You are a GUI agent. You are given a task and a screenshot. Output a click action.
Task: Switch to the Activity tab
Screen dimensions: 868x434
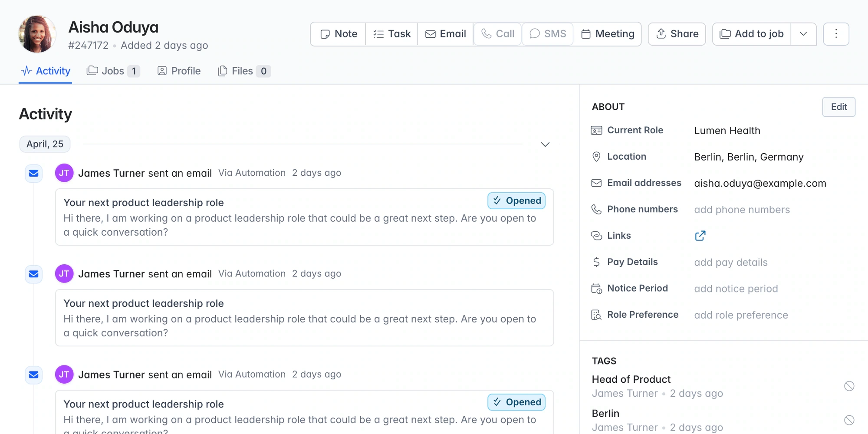pyautogui.click(x=46, y=71)
